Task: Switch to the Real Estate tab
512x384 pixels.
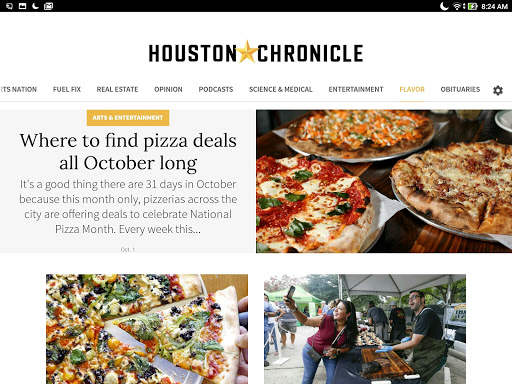Action: [x=117, y=89]
